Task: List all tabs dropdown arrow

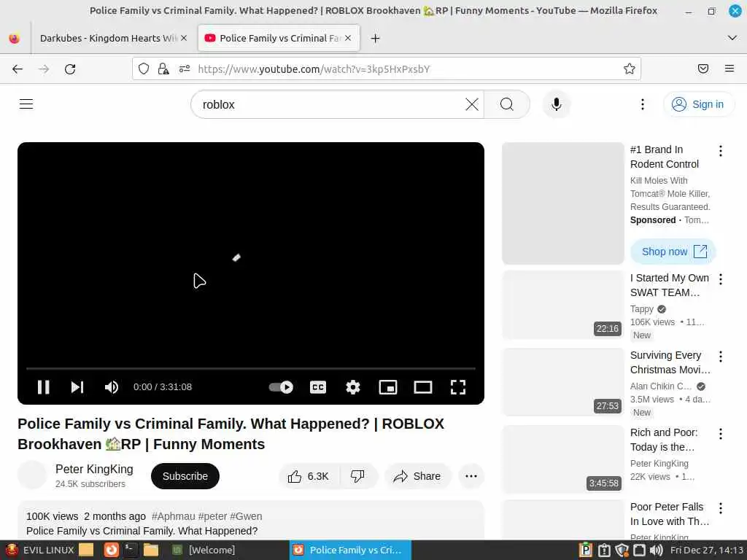Action: click(x=732, y=38)
